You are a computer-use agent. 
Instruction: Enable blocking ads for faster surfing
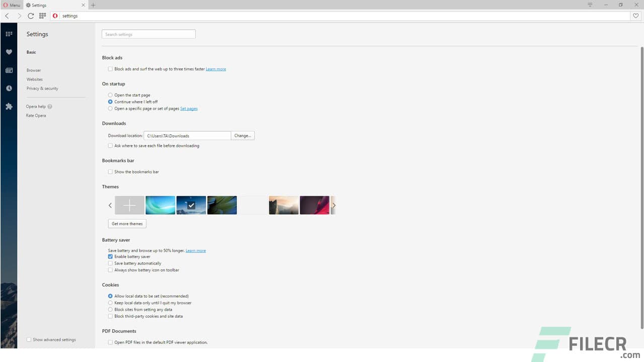click(110, 68)
